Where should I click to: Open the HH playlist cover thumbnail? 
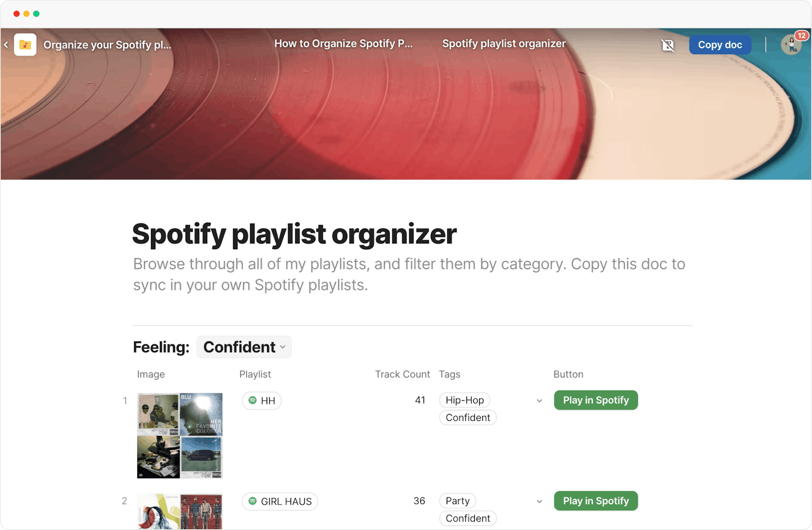coord(180,435)
